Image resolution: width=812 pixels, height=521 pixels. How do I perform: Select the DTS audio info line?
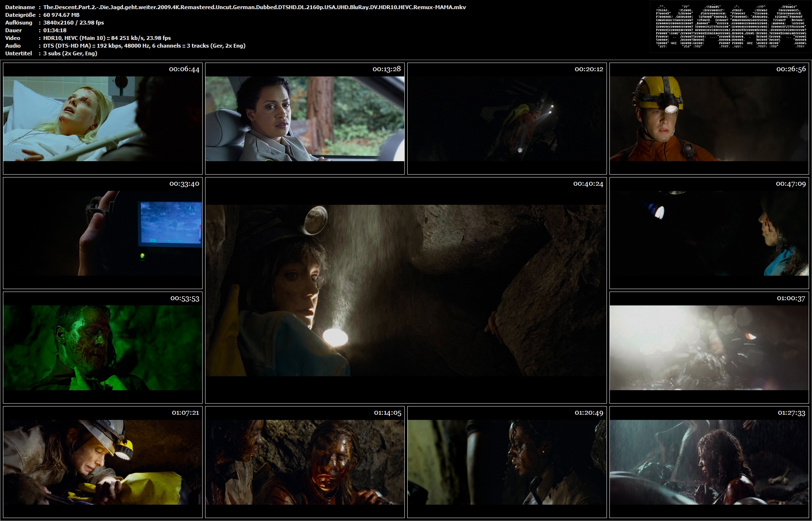tap(144, 46)
